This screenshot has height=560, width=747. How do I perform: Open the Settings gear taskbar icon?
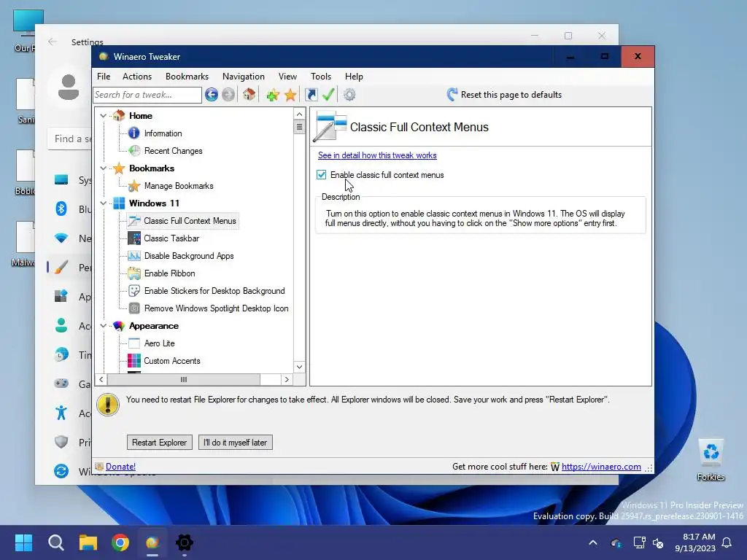185,542
